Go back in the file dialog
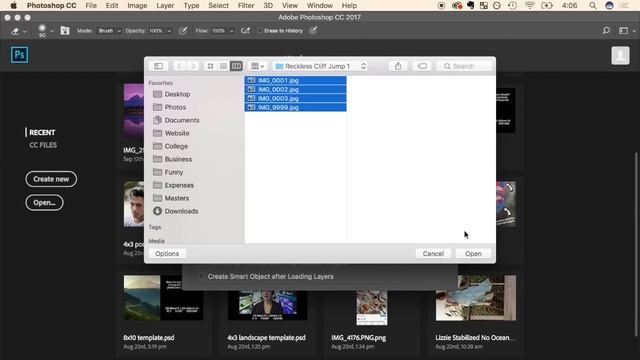 tap(180, 66)
